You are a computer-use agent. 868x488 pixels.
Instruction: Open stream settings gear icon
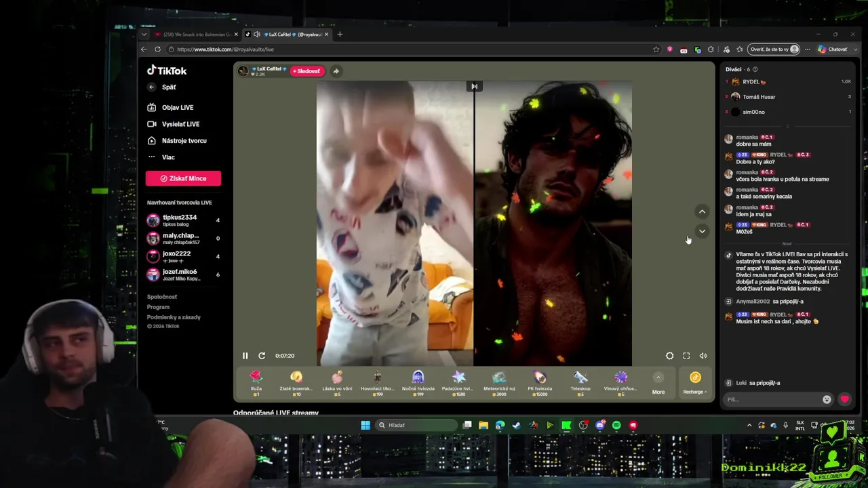click(669, 356)
